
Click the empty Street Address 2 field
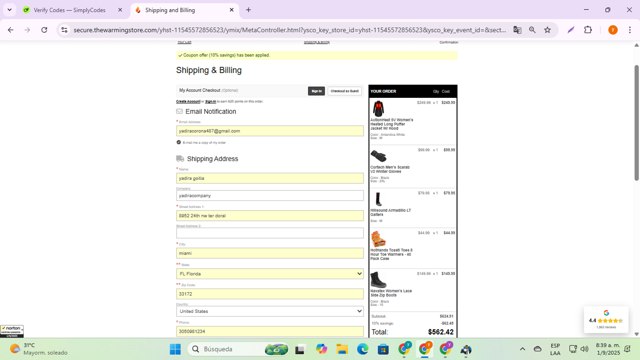click(270, 233)
